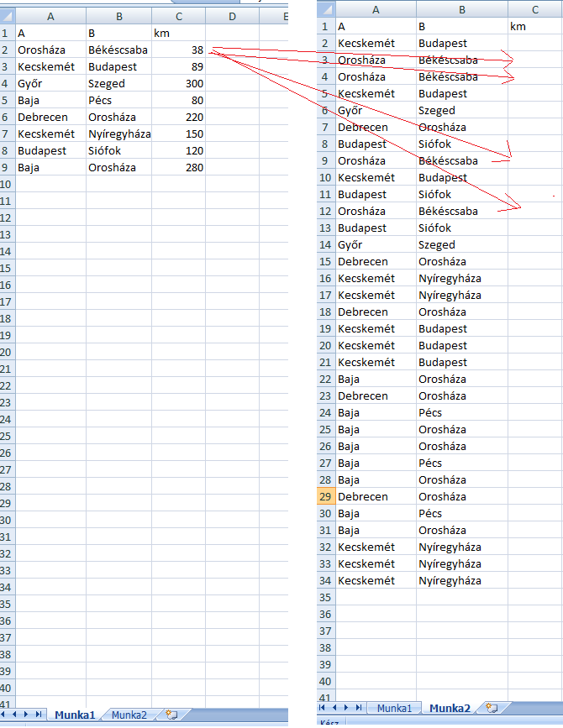Click Insert Worksheet icon in right pane
The height and width of the screenshot is (728, 563).
click(492, 708)
